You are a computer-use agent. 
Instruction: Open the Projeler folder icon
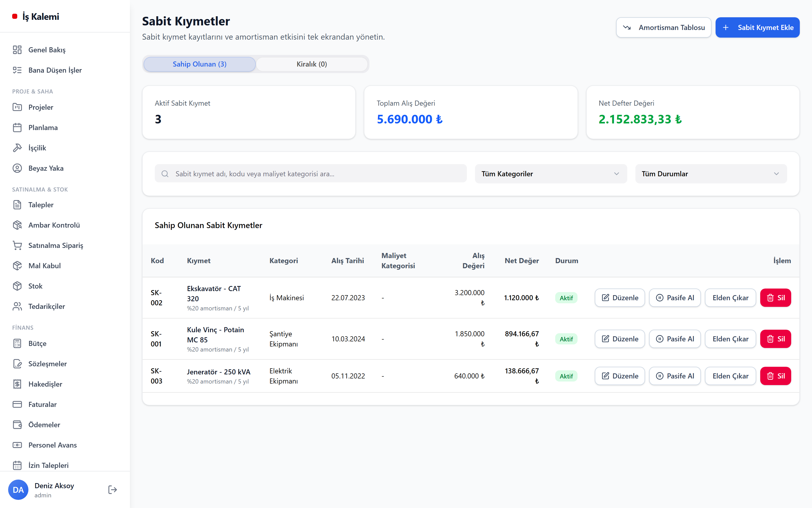pos(17,107)
